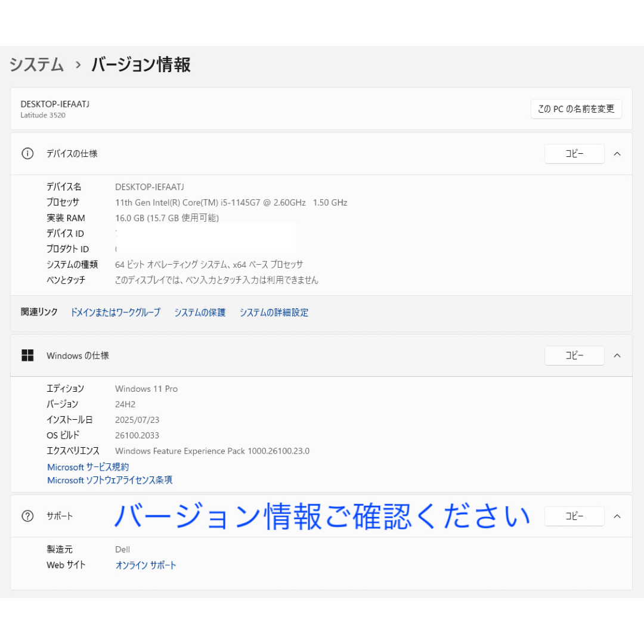Screen dimensions: 644x644
Task: Click the エクスペリエンス label
Action: (x=73, y=451)
